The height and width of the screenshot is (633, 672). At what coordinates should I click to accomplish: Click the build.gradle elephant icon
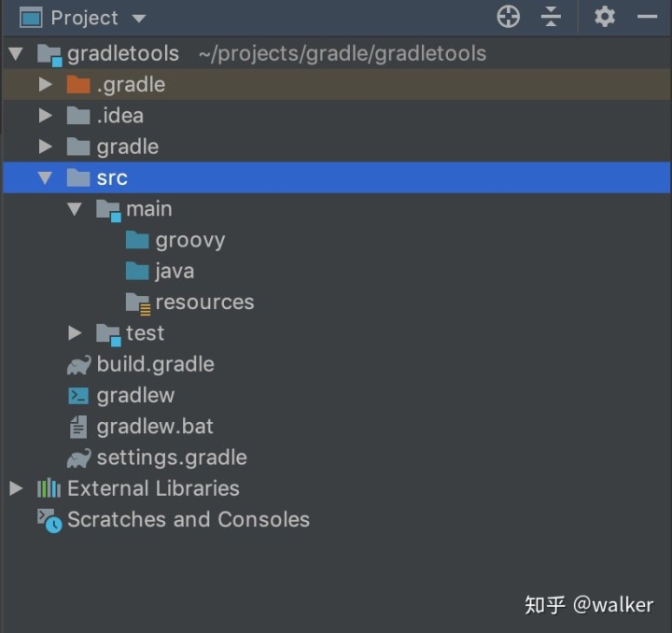pos(78,365)
